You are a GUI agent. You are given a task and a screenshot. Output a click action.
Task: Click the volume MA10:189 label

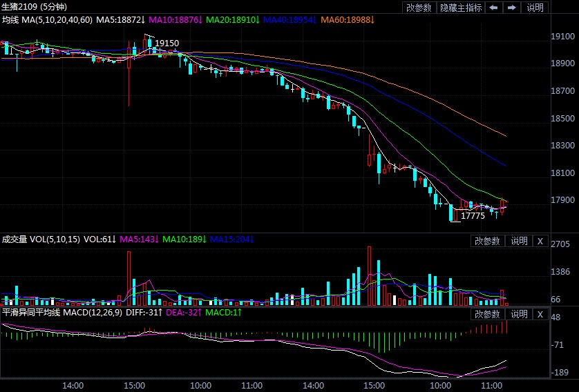point(184,239)
